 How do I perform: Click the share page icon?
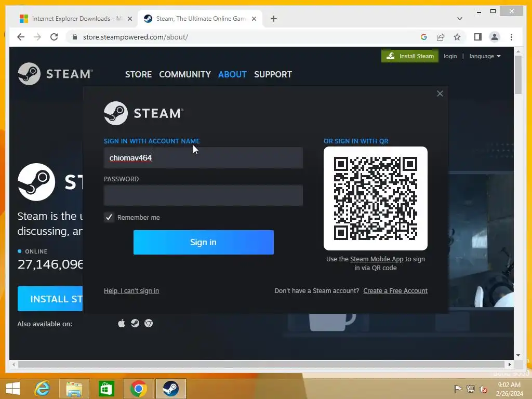click(x=441, y=37)
